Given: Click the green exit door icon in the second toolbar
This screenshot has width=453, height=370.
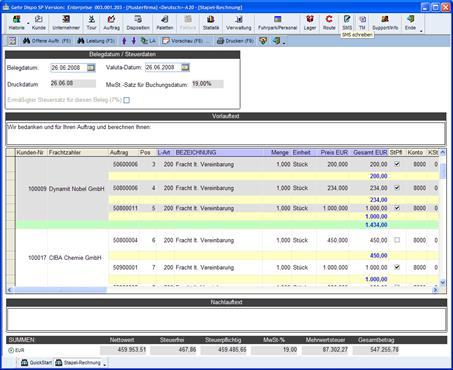Looking at the screenshot, I should tap(276, 41).
